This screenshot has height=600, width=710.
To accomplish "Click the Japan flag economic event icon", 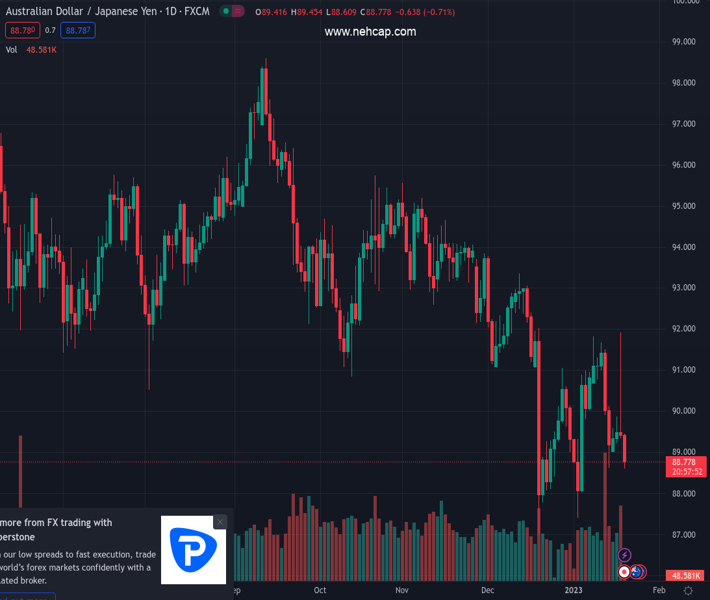I will 624,572.
